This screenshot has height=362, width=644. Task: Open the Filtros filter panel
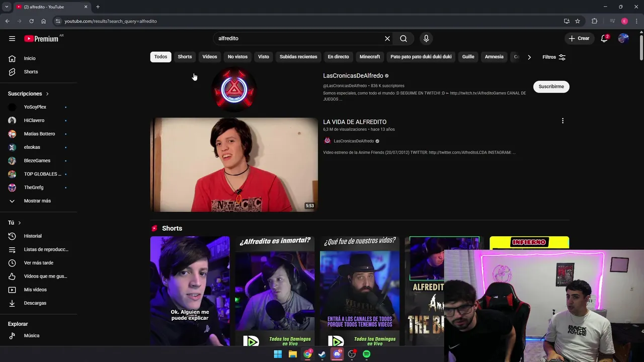tap(554, 57)
